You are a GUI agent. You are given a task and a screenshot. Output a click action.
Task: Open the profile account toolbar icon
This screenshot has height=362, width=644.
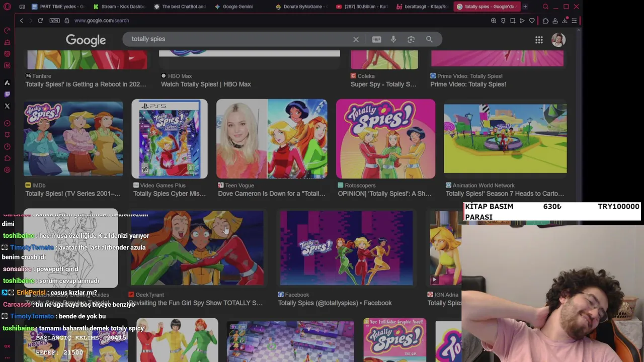tap(555, 21)
